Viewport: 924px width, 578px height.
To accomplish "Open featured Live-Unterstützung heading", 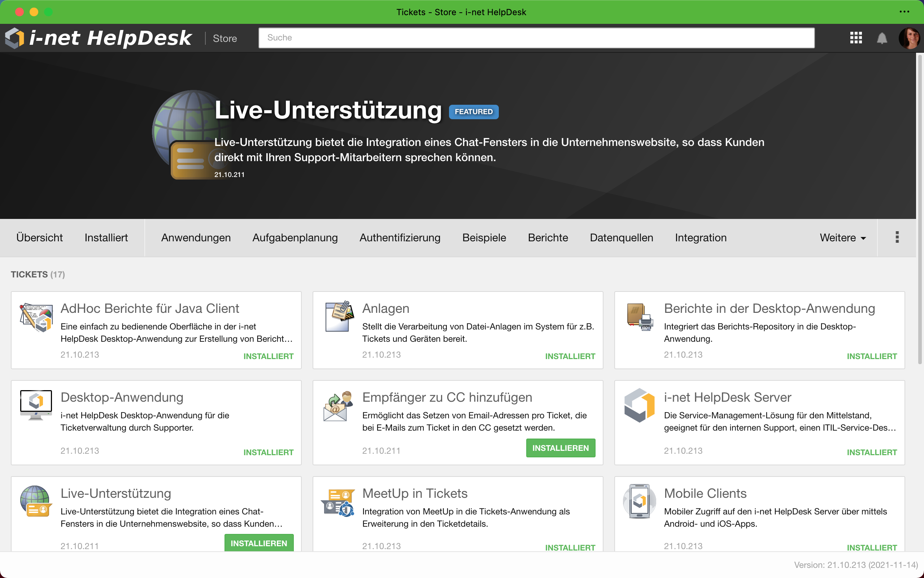I will (x=328, y=110).
